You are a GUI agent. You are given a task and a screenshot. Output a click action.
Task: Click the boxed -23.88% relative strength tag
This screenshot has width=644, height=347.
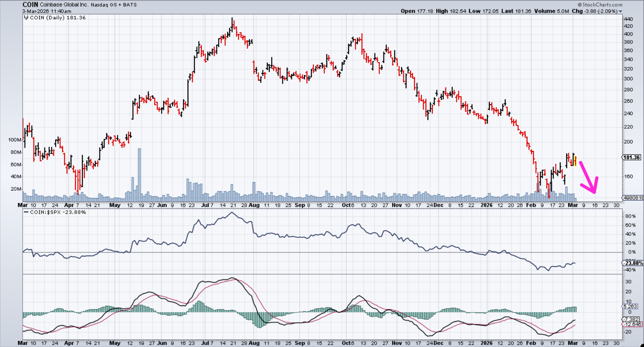click(x=632, y=263)
